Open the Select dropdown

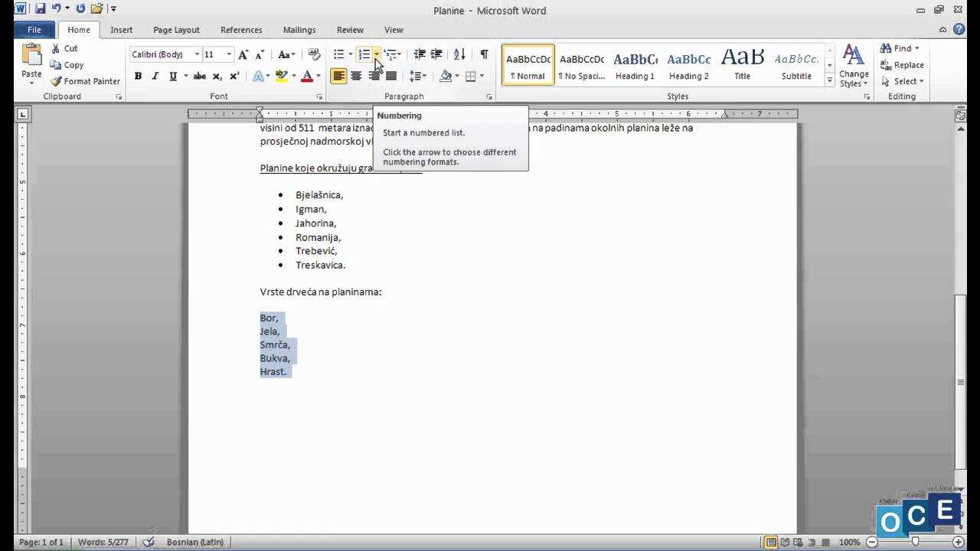[902, 81]
